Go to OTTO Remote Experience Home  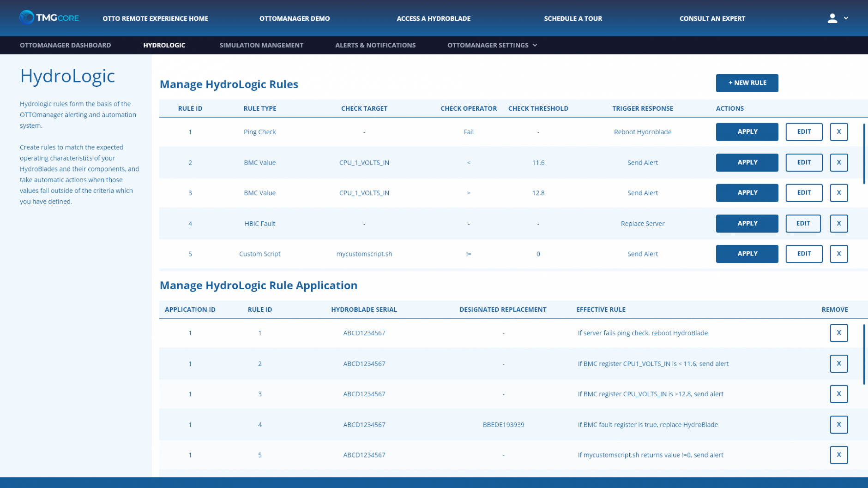(155, 18)
